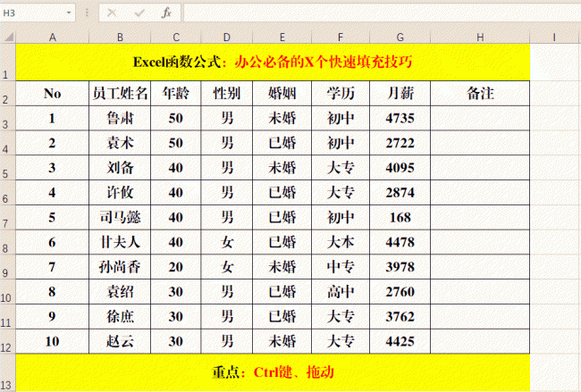Click the 性别 header cell
Image resolution: width=581 pixels, height=392 pixels.
pyautogui.click(x=227, y=93)
